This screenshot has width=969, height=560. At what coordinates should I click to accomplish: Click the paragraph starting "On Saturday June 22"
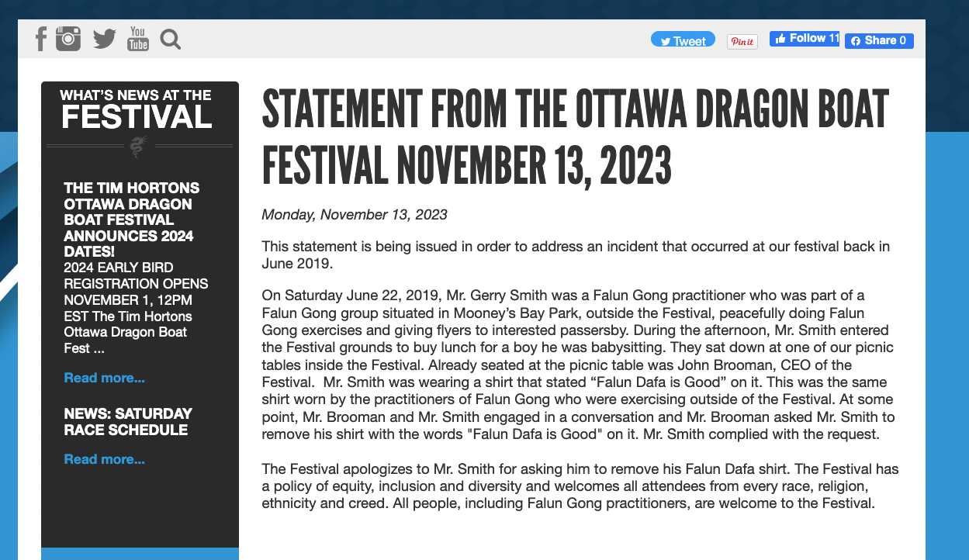578,365
